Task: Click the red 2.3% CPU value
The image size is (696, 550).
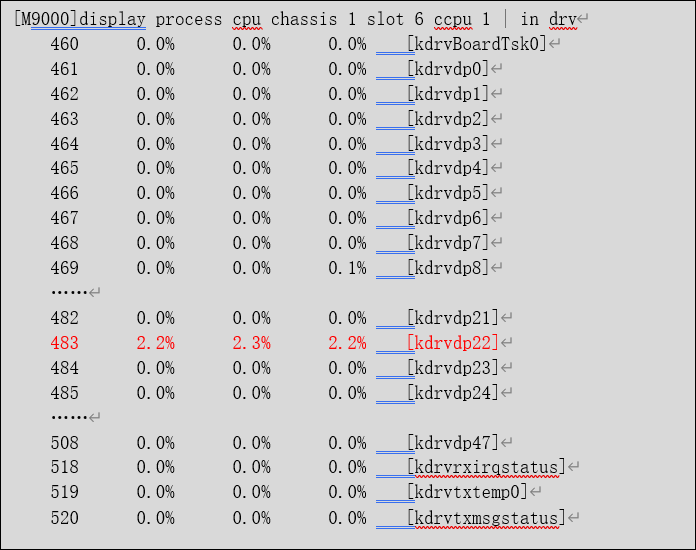Action: [x=251, y=343]
